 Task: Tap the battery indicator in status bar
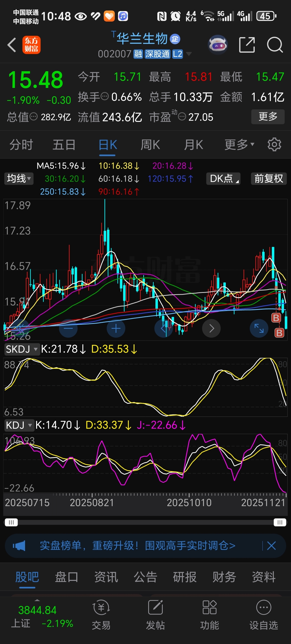[x=266, y=16]
